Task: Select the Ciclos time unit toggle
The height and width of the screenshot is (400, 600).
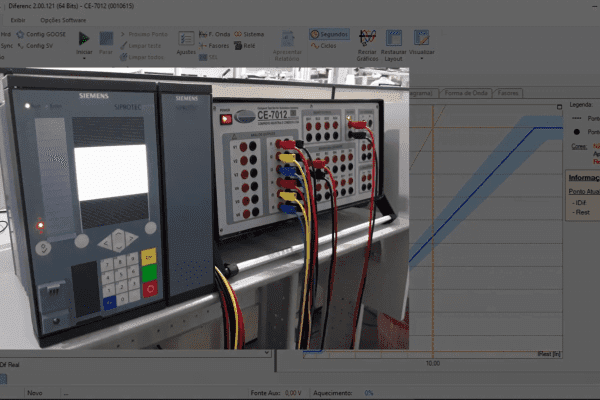Action: point(324,46)
